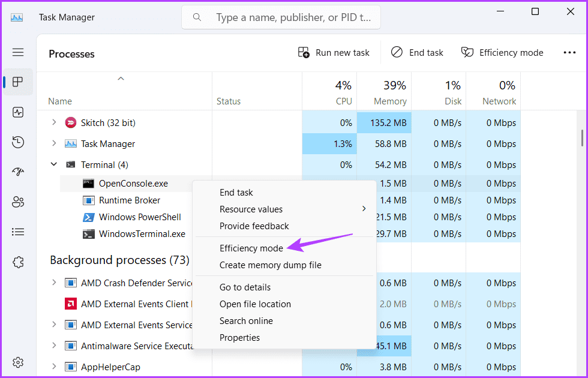
Task: Open the Services sidebar tab
Action: point(18,262)
